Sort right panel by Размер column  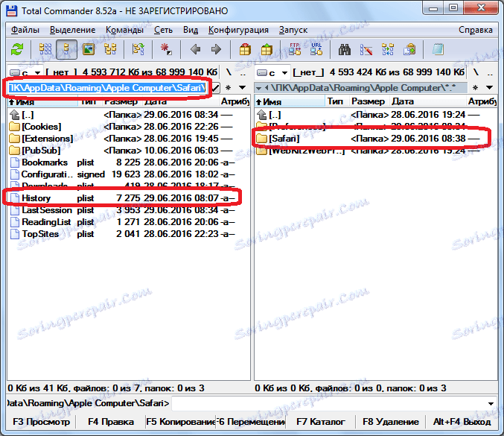pyautogui.click(x=369, y=101)
